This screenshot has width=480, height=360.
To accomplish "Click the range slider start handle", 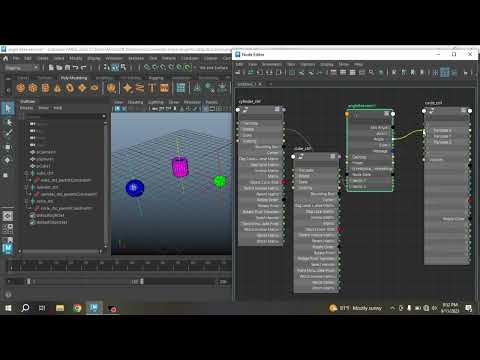I will coord(29,282).
